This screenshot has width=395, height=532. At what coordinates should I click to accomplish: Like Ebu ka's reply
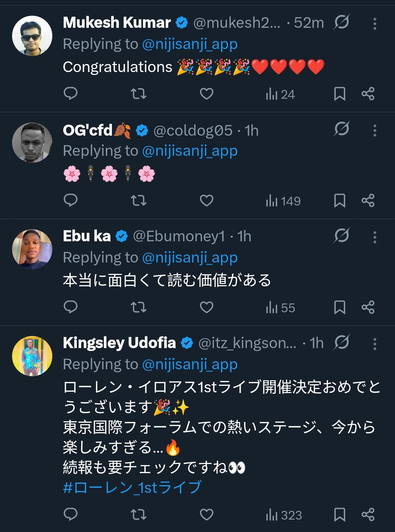point(207,307)
